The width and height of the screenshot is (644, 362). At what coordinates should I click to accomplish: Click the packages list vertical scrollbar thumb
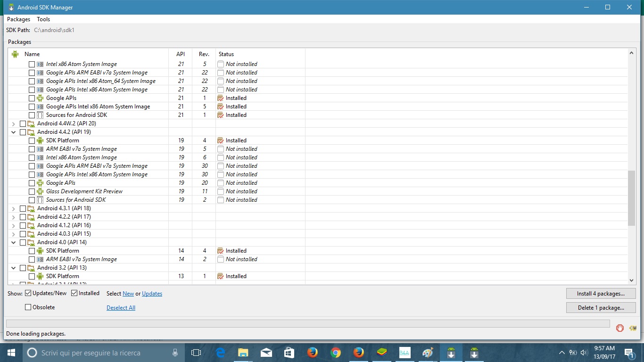pyautogui.click(x=632, y=198)
